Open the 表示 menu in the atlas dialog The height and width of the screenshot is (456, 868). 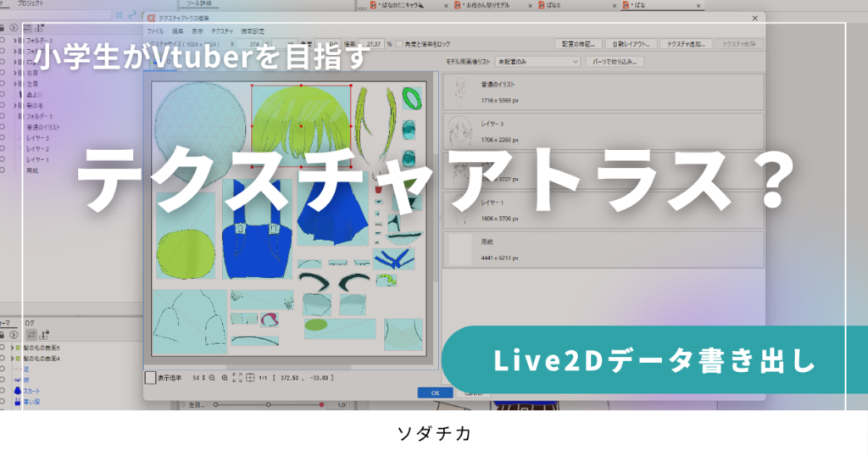click(x=198, y=31)
